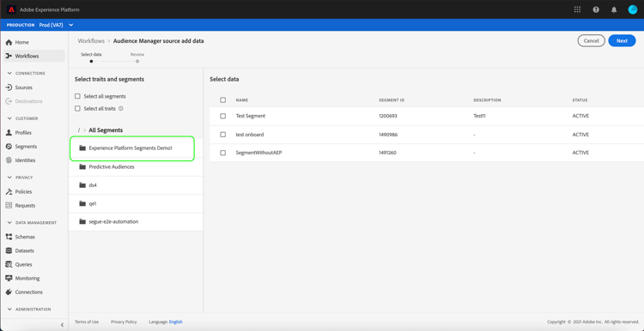
Task: Check the Select all segments checkbox
Action: [x=77, y=96]
